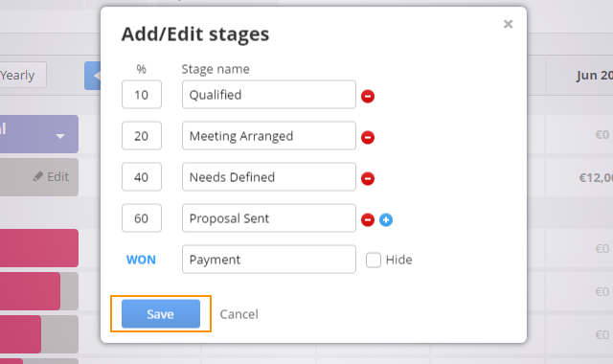Edit the 40 percent field
Viewport: 613px width, 364px height.
pyautogui.click(x=142, y=176)
